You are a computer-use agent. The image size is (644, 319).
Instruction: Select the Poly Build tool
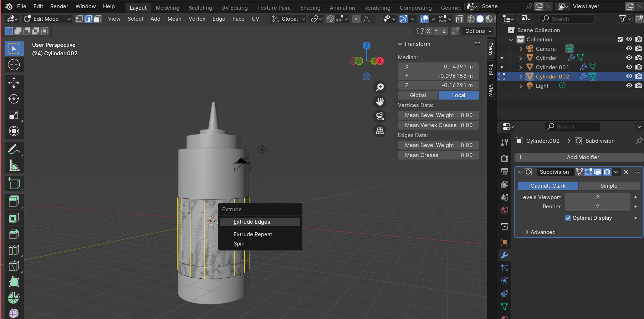(14, 282)
